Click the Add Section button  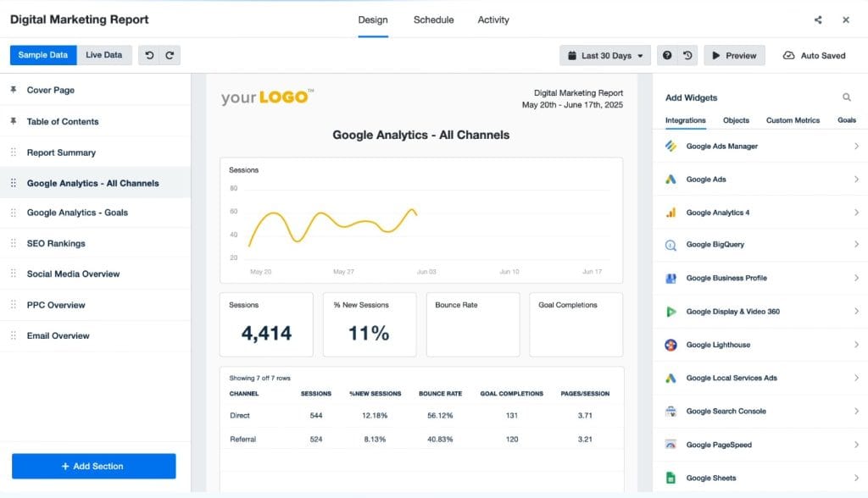coord(94,466)
